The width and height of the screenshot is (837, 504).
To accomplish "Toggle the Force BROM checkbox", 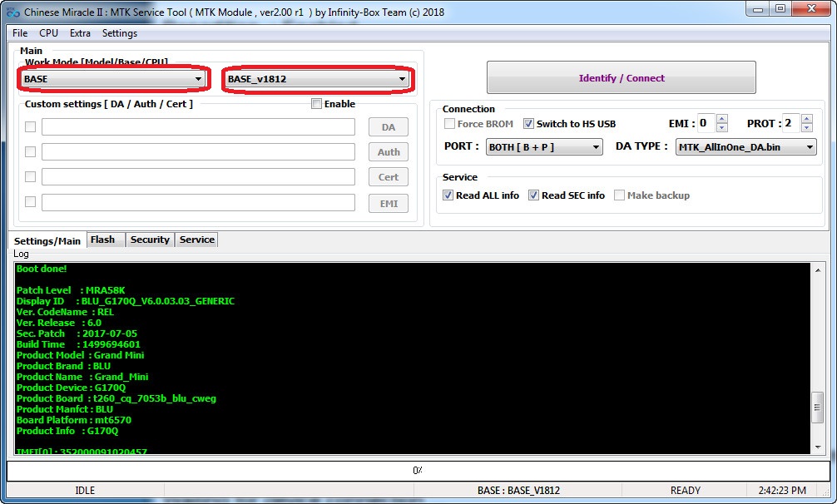I will click(449, 124).
